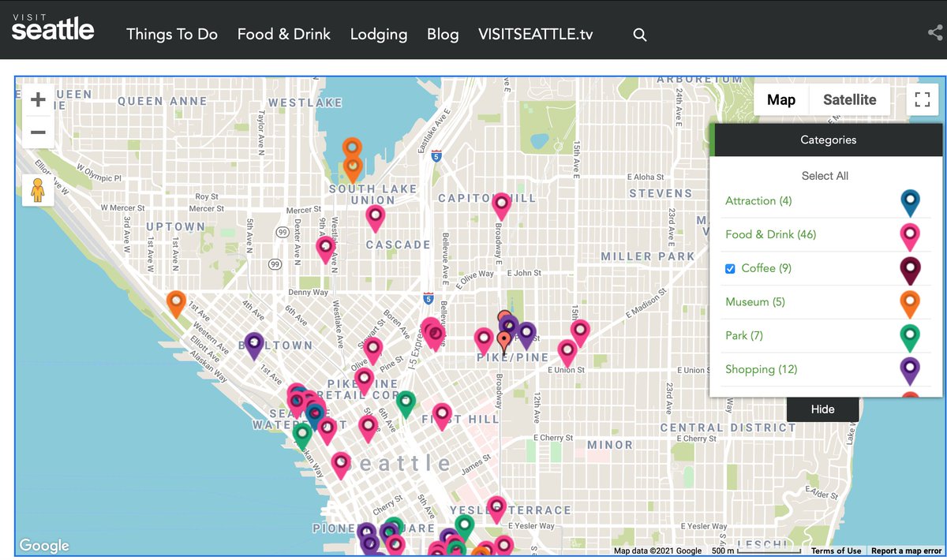Click Select All to expand all categories
This screenshot has width=947, height=560.
pyautogui.click(x=825, y=175)
